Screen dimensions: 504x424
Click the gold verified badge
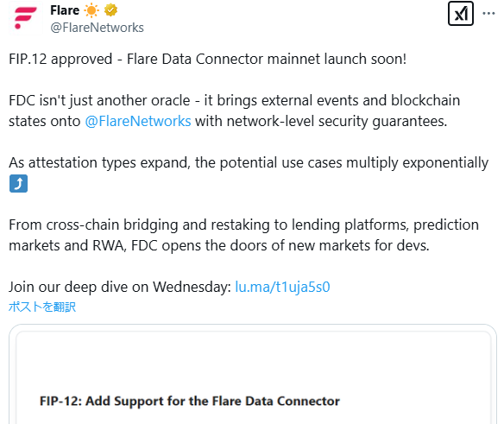[110, 10]
